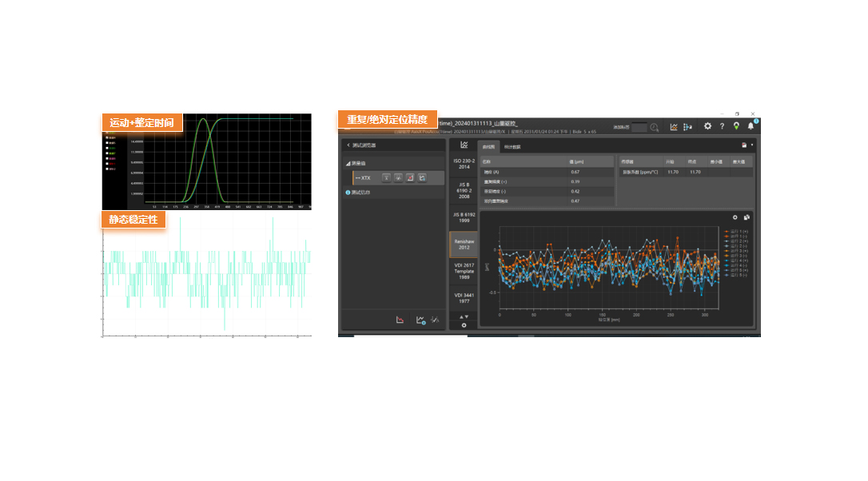Select the VDI 2617 Template 1989 standard
Screen dimensions: 868x481
pos(464,271)
